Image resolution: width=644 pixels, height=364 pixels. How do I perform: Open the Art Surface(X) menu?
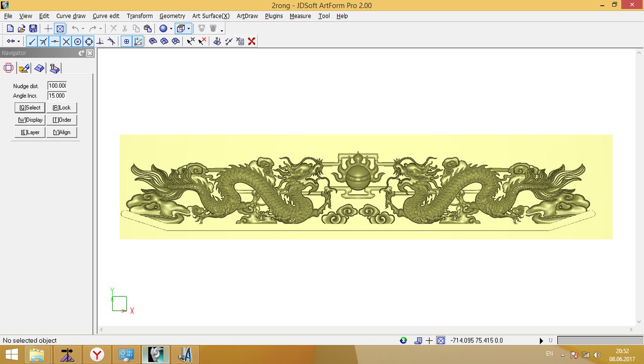(x=211, y=16)
